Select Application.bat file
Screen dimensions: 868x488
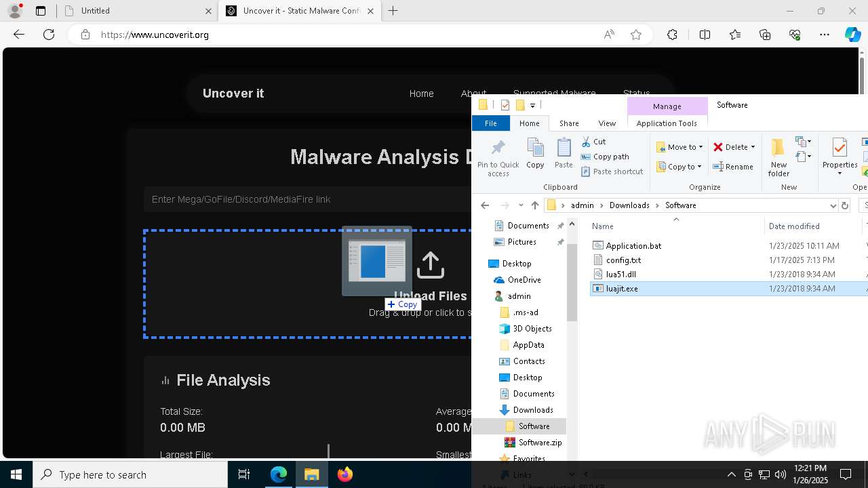click(633, 246)
